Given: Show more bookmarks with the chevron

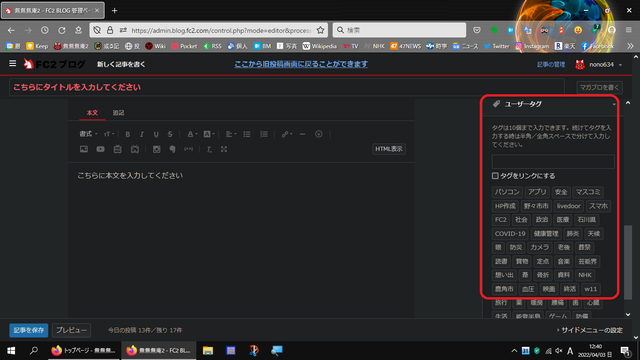Looking at the screenshot, I should (x=630, y=46).
